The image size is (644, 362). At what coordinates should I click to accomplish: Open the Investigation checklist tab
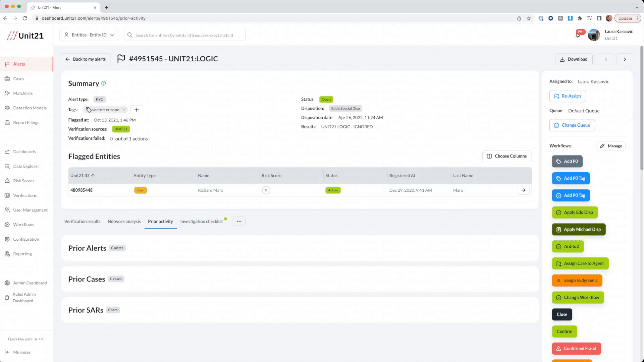click(201, 222)
